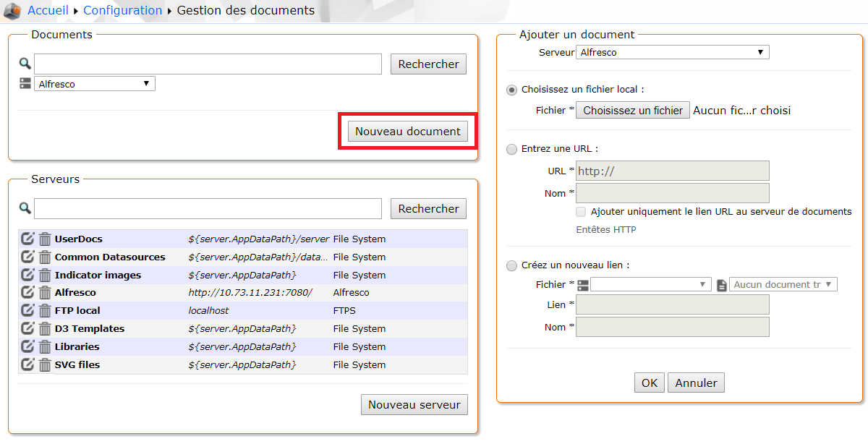Select 'Choisissez un fichier local' radio option

pyautogui.click(x=512, y=90)
